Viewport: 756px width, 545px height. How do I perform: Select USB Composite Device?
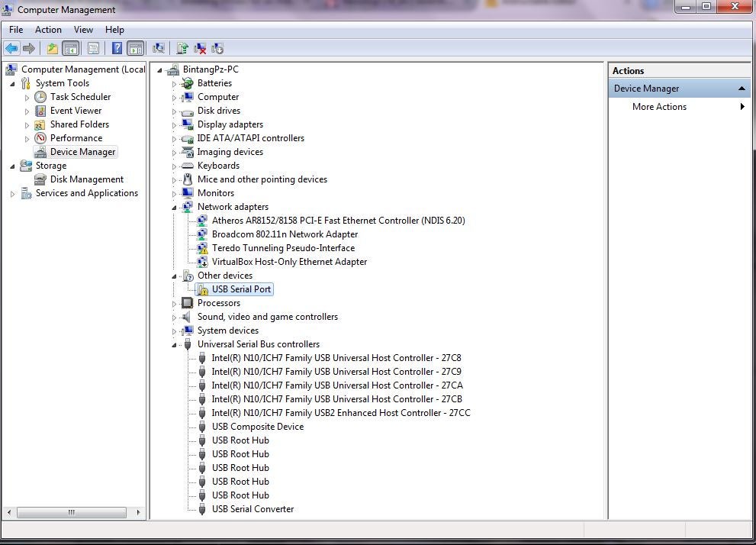(258, 427)
